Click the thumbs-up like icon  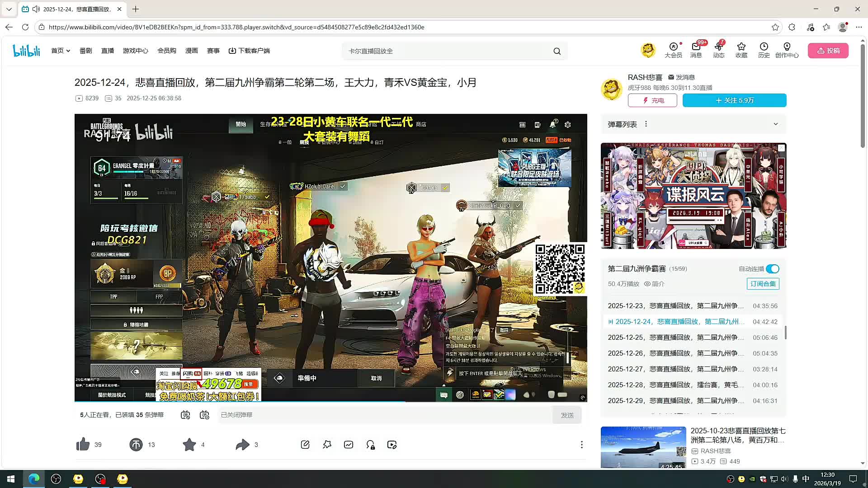pyautogui.click(x=83, y=445)
